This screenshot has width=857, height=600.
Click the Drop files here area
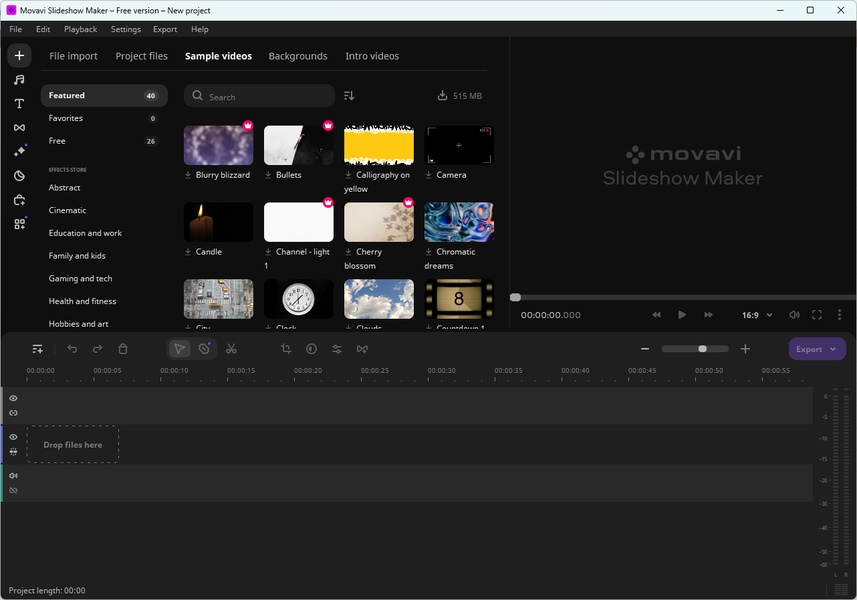73,445
